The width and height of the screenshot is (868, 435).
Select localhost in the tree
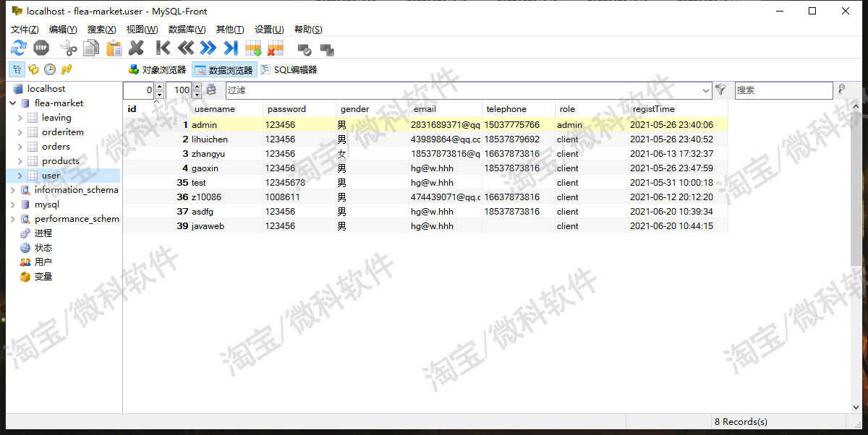coord(46,89)
